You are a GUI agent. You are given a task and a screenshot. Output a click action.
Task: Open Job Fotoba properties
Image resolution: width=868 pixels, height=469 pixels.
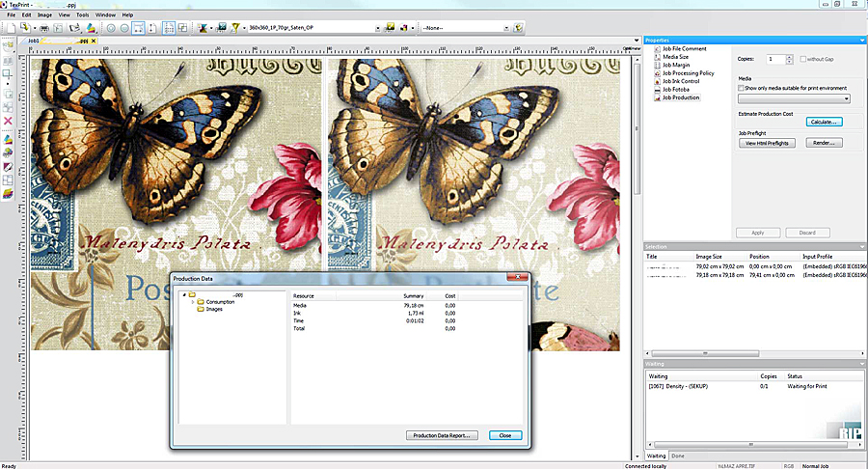(x=676, y=89)
